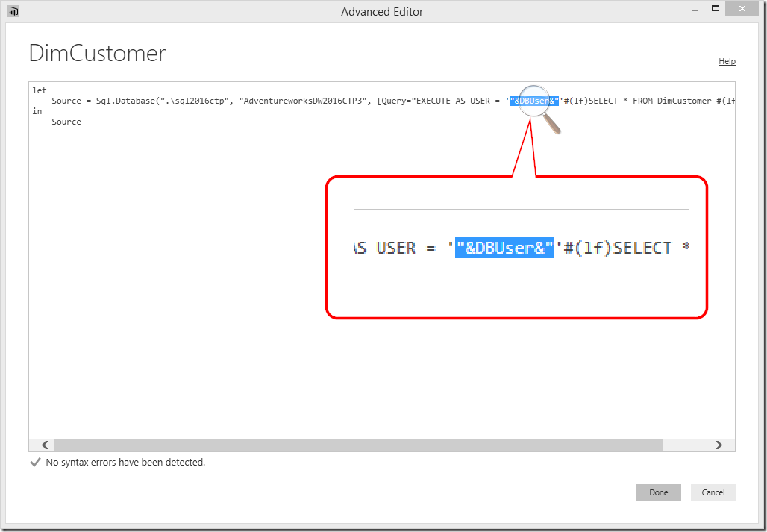Click the 'in' keyword line
767x532 pixels.
[37, 111]
